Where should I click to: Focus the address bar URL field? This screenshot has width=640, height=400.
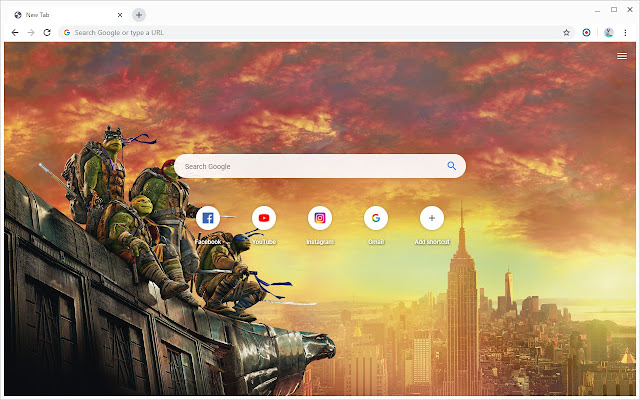point(316,33)
